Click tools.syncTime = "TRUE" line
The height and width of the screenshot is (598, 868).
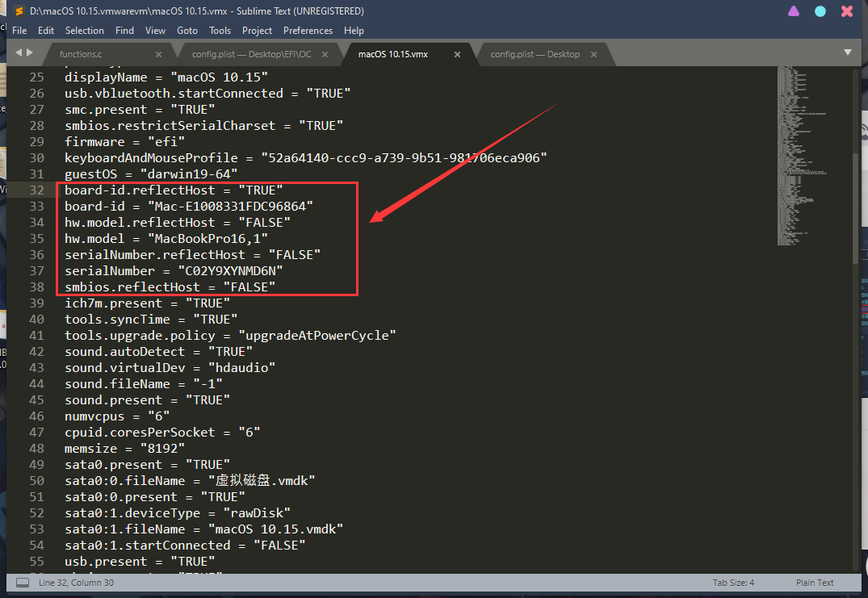click(x=151, y=320)
